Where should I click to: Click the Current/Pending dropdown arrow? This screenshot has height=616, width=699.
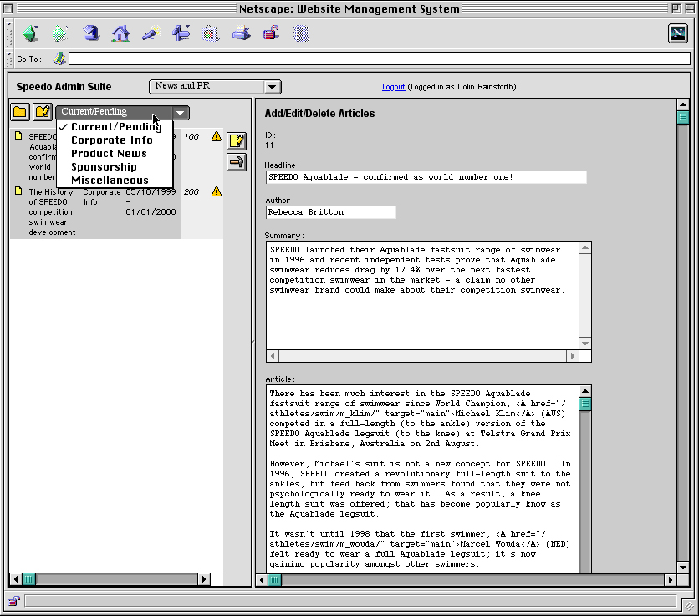pos(180,113)
